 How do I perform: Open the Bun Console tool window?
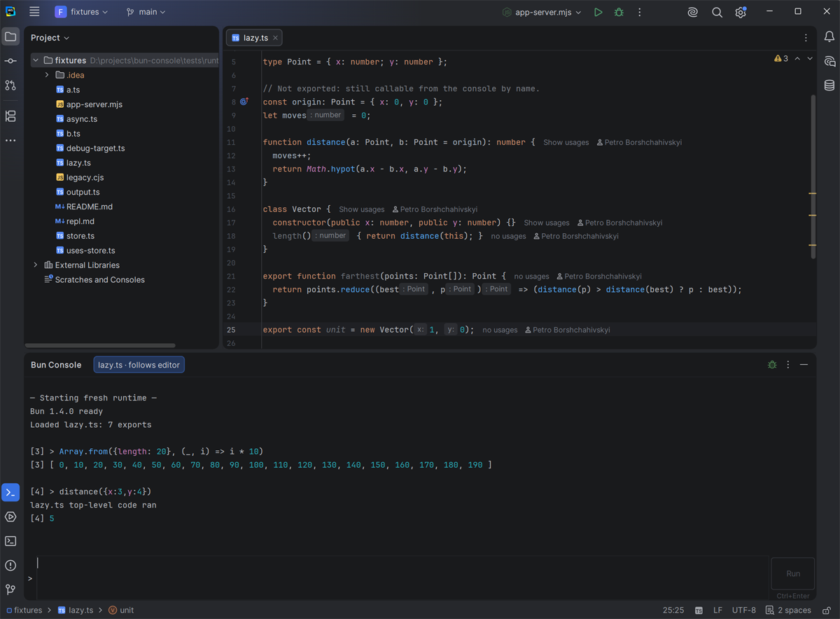tap(10, 492)
